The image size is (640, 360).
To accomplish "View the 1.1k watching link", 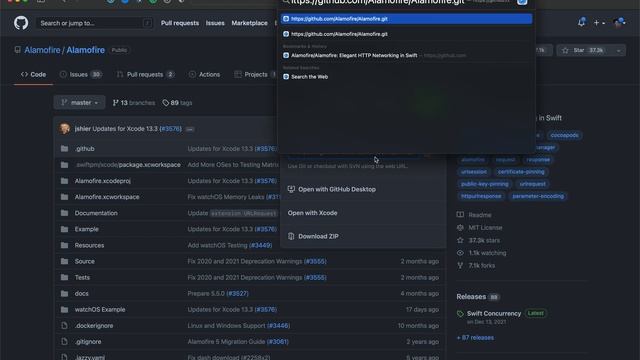I will pos(482,253).
